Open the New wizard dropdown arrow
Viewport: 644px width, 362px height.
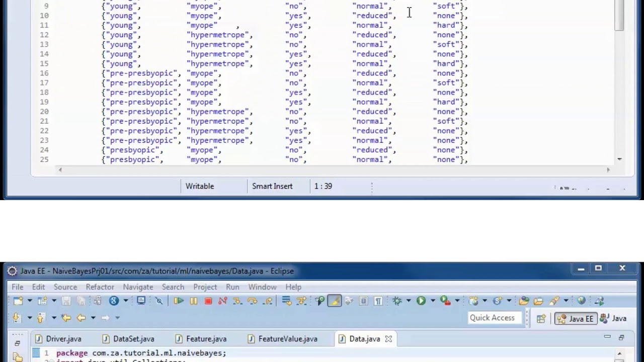(30, 301)
